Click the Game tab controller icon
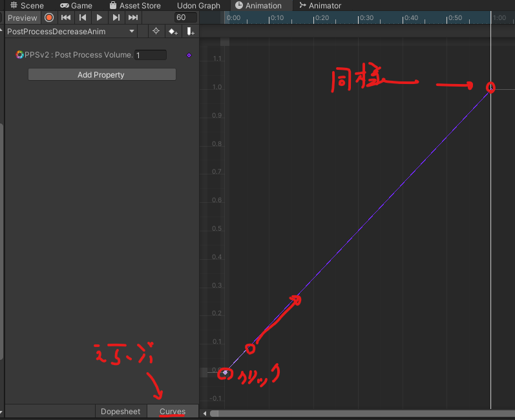 pyautogui.click(x=65, y=6)
